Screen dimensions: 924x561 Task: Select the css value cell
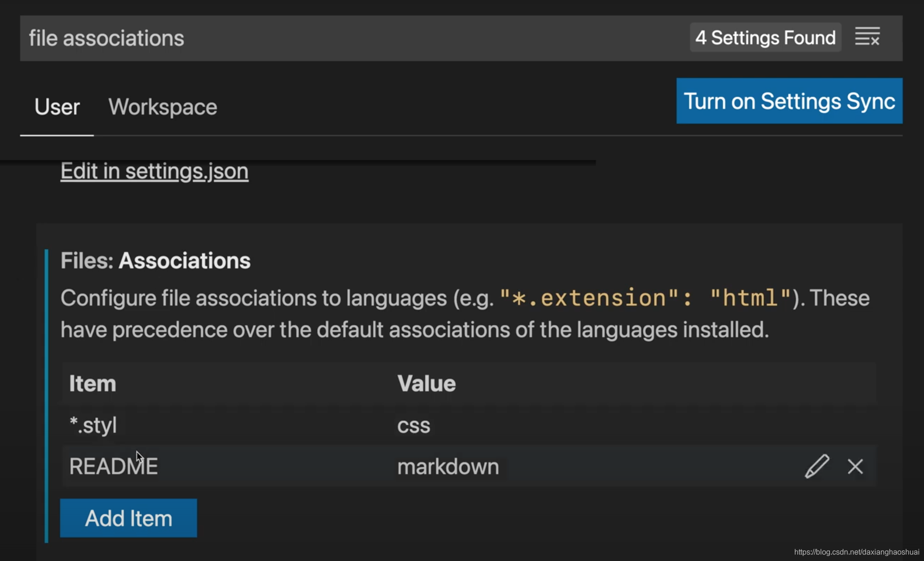413,426
